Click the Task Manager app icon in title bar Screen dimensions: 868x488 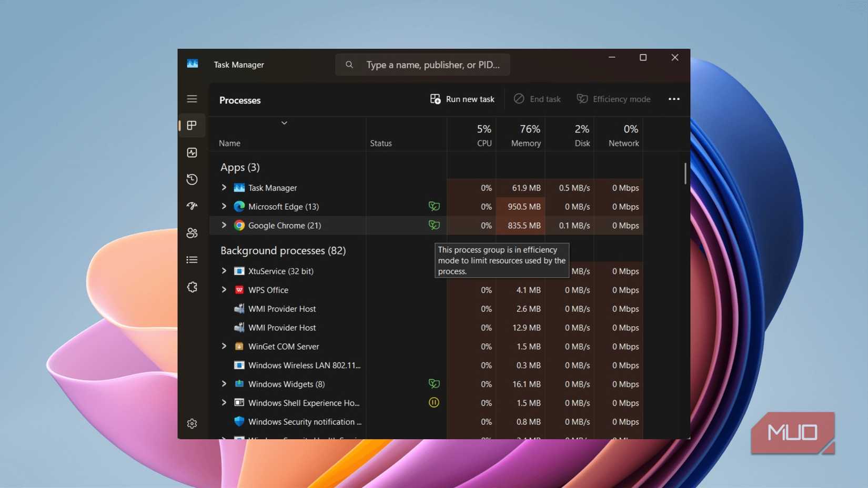193,64
